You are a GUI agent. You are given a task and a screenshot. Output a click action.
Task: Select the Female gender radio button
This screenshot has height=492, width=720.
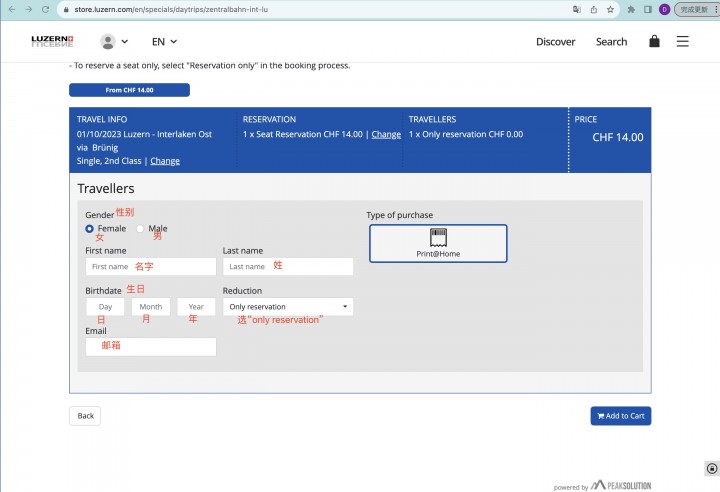[90, 229]
